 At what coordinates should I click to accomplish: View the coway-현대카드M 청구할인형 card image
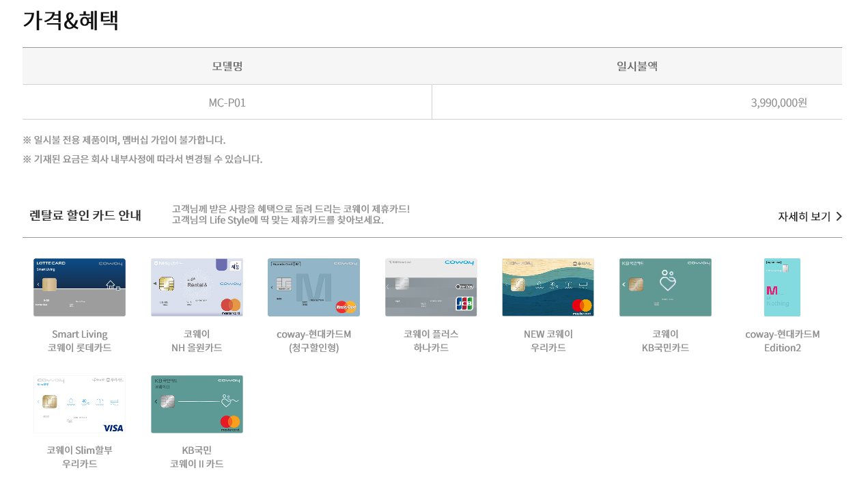313,287
